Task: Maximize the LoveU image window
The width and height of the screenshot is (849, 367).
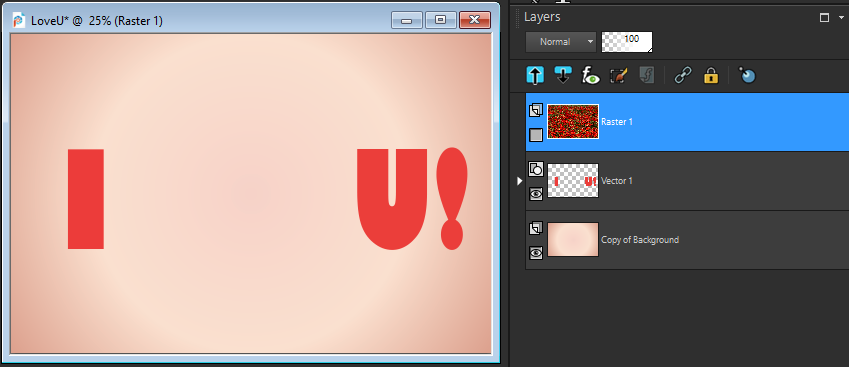Action: pyautogui.click(x=441, y=20)
